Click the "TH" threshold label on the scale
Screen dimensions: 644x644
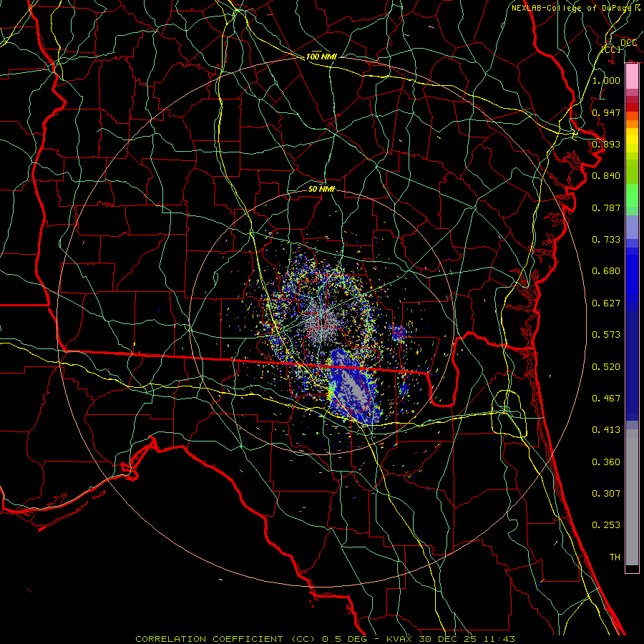click(x=615, y=557)
